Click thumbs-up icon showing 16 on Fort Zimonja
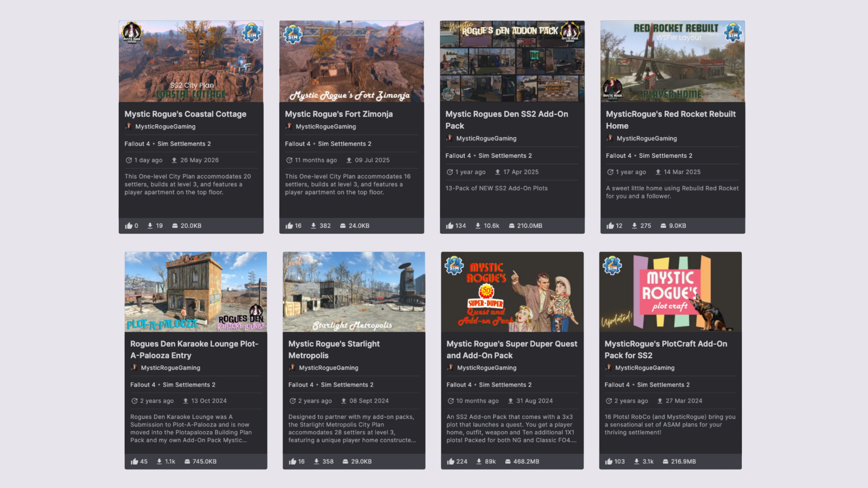This screenshot has width=868, height=488. point(289,225)
